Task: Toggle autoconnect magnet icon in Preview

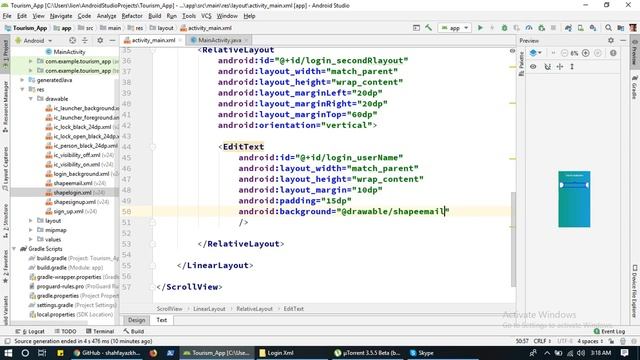Action: coord(547,67)
